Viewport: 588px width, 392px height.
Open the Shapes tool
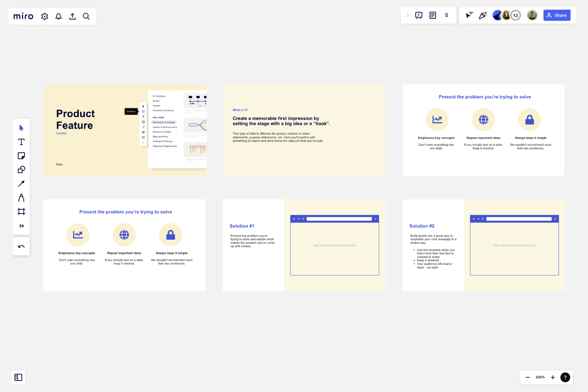[x=21, y=169]
